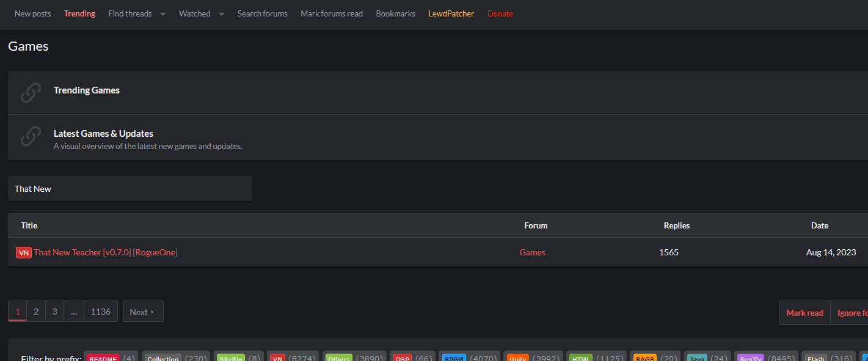The width and height of the screenshot is (868, 361).
Task: Open the pagination ellipsis page jump
Action: coord(74,312)
